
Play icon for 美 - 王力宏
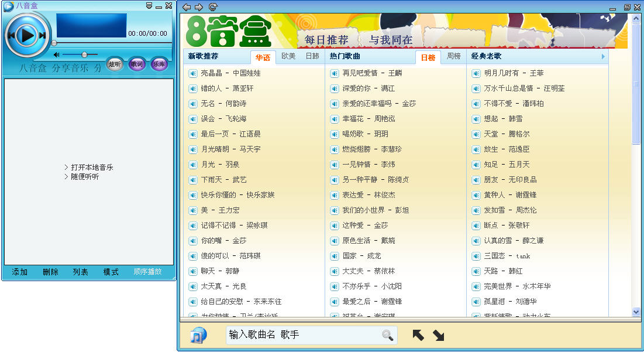pyautogui.click(x=193, y=210)
